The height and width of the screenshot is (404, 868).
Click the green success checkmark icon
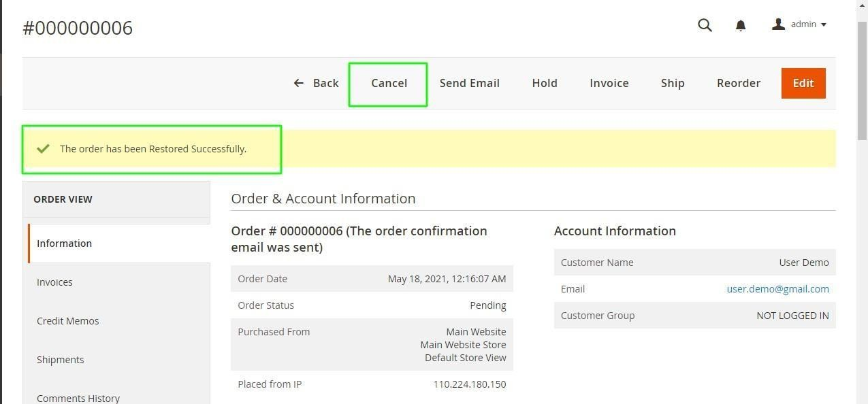pyautogui.click(x=43, y=148)
